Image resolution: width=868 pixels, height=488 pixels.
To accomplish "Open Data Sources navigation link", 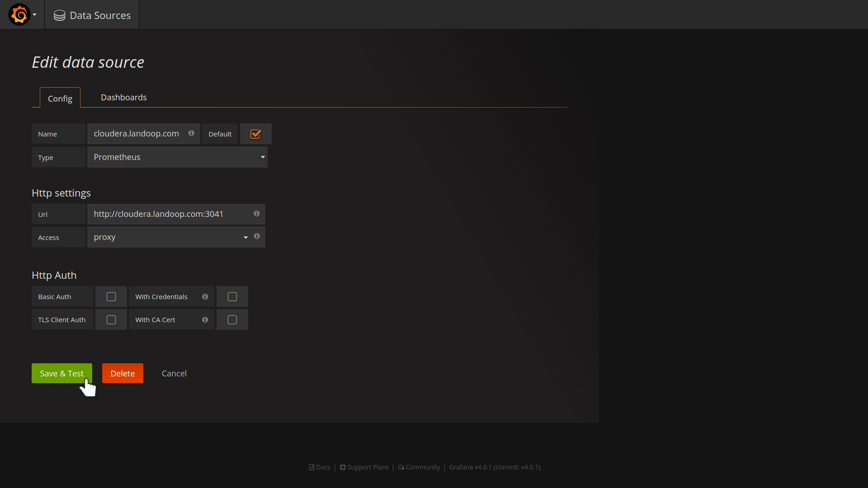I will tap(92, 15).
